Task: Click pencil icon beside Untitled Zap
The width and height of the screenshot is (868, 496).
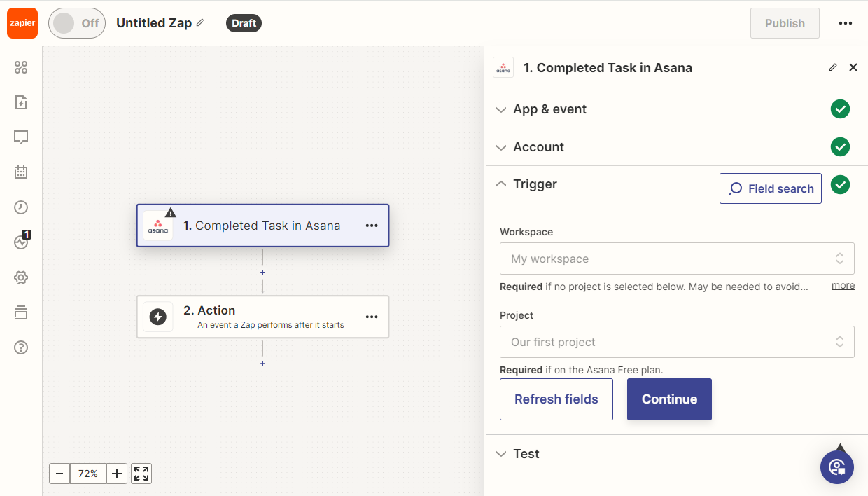Action: [x=200, y=23]
